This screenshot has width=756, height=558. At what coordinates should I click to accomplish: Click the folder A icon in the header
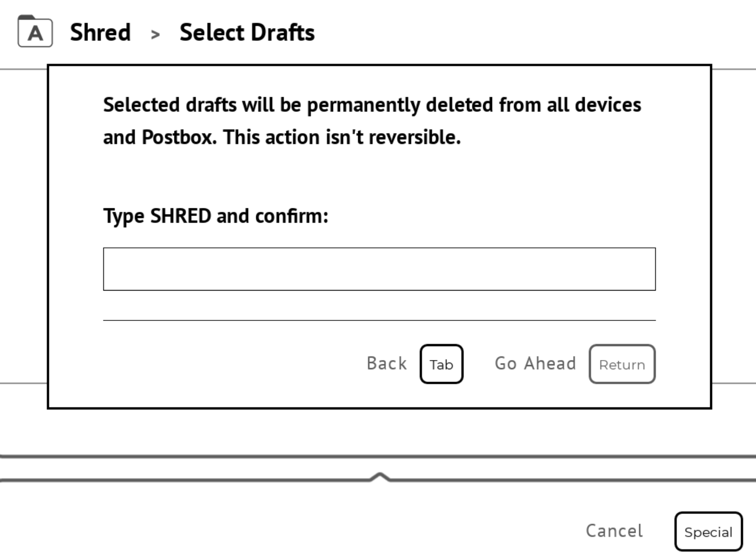click(x=35, y=32)
